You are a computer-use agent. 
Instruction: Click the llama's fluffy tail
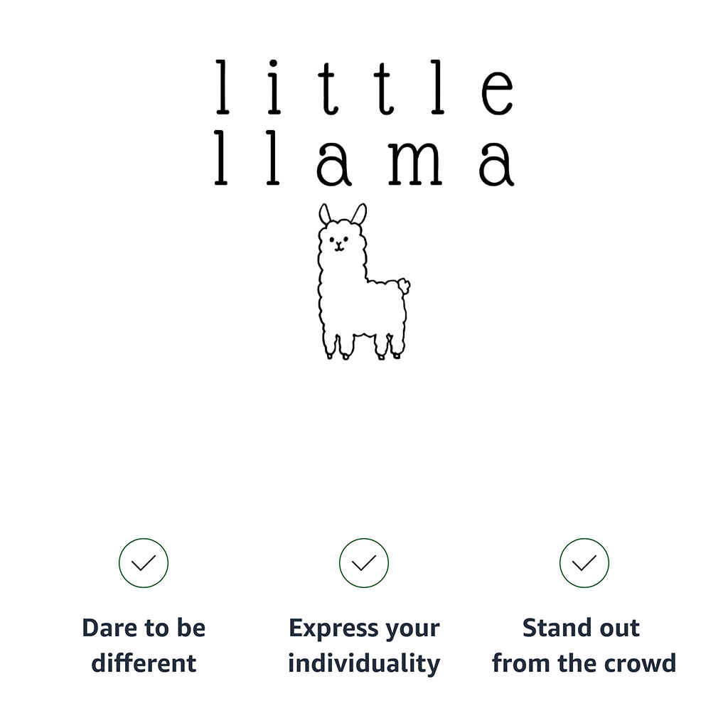click(x=403, y=287)
